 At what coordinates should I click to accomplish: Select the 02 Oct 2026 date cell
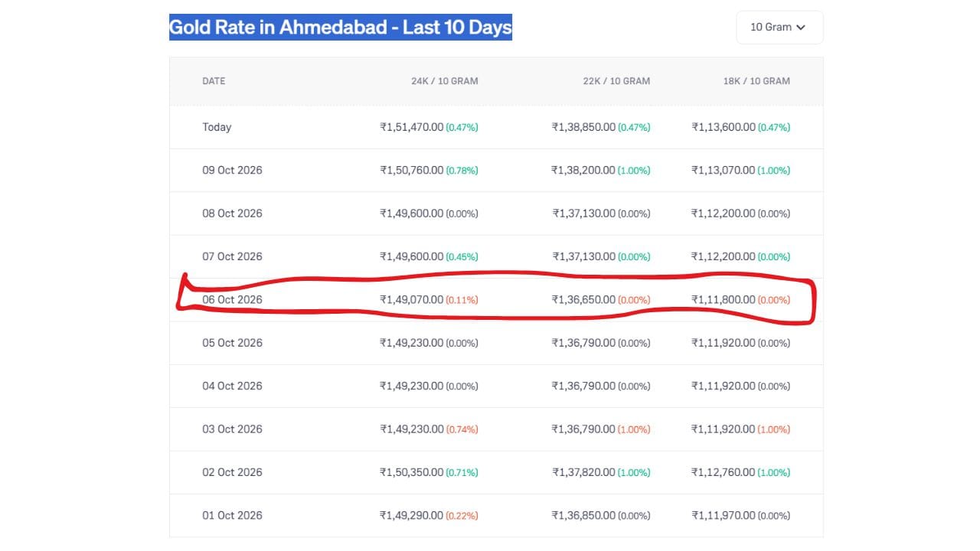coord(232,472)
